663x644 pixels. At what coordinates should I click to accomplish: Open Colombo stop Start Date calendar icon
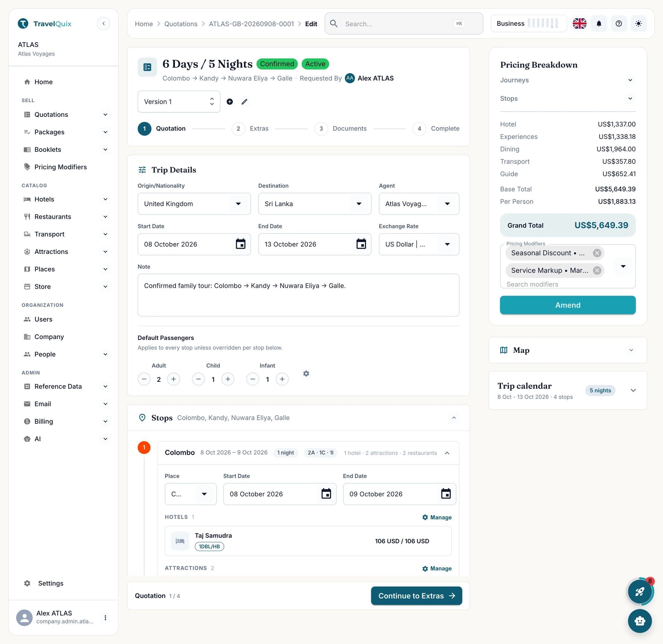coord(326,494)
